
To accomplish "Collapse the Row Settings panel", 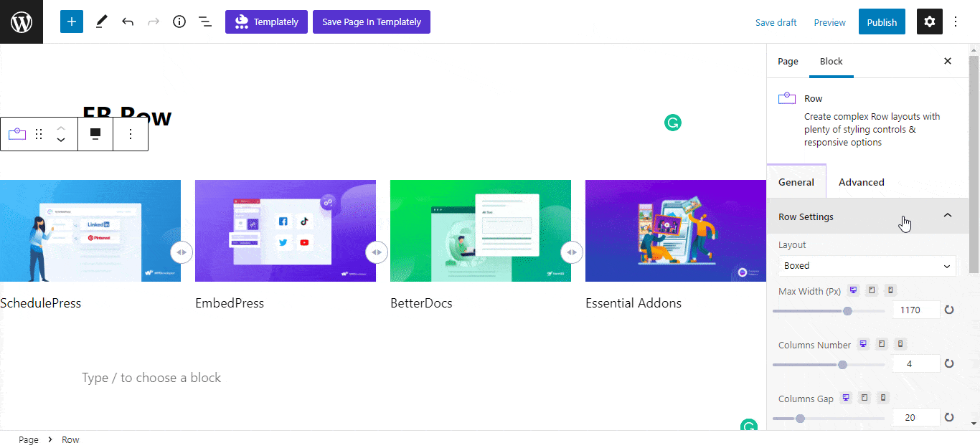I will click(x=867, y=216).
